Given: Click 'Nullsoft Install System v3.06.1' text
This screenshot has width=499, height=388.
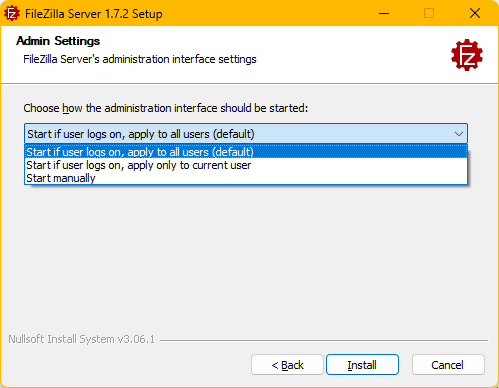Looking at the screenshot, I should (x=82, y=339).
